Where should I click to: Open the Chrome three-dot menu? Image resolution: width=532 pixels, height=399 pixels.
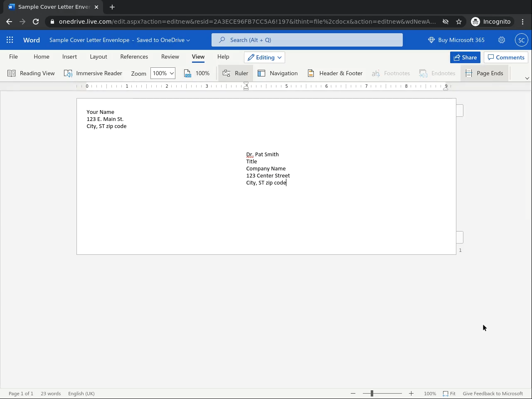tap(523, 22)
